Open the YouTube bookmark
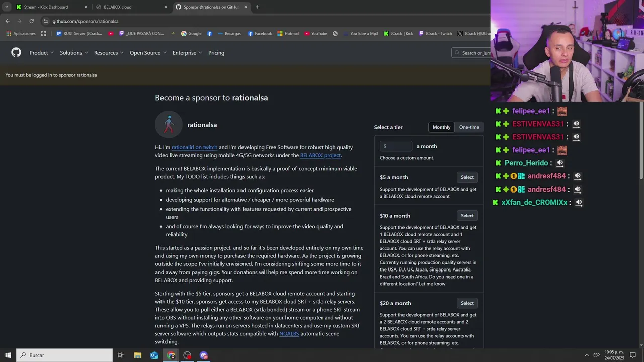Screen dimensions: 644x362 [315, 34]
